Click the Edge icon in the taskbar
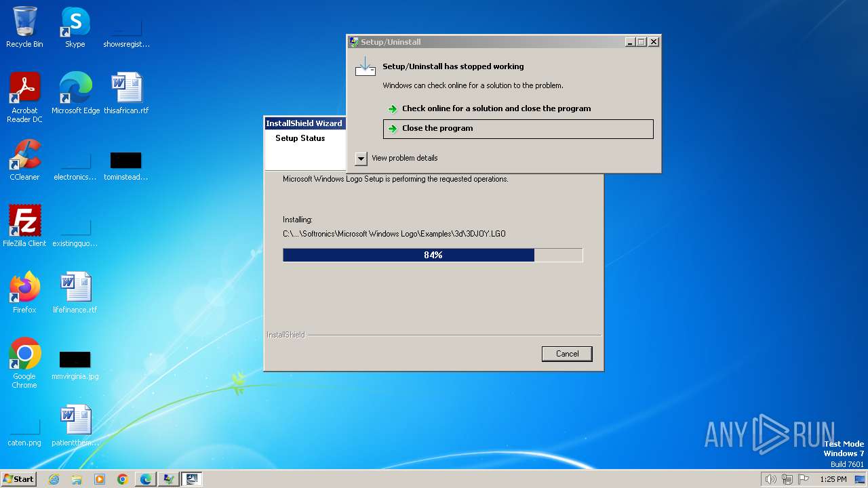Viewport: 868px width, 488px height. tap(146, 479)
